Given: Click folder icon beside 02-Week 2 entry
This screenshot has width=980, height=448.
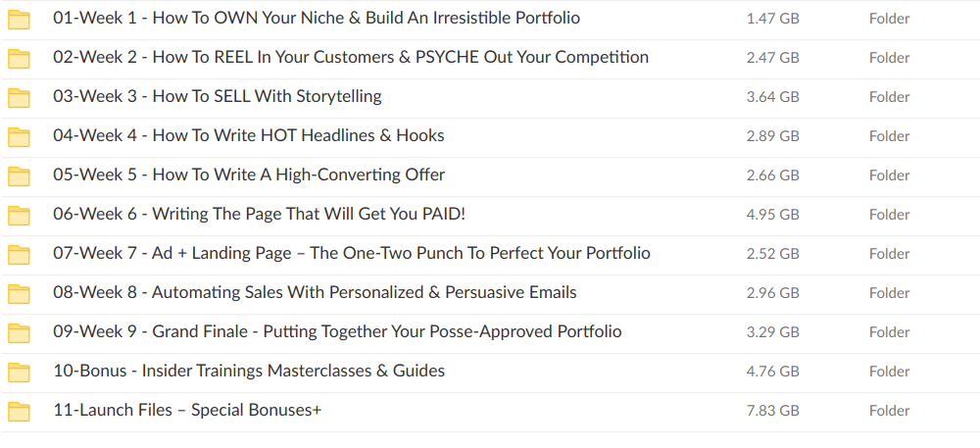Looking at the screenshot, I should (x=19, y=58).
